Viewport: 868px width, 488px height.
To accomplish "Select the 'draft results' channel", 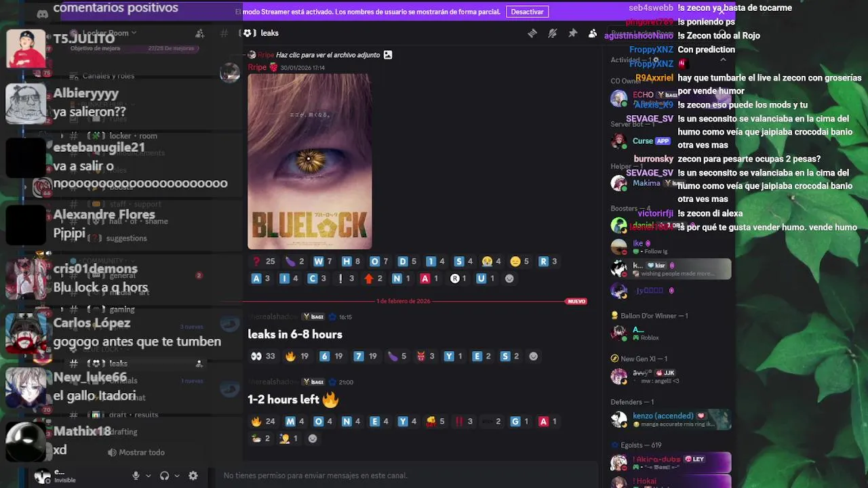I will pos(134,415).
